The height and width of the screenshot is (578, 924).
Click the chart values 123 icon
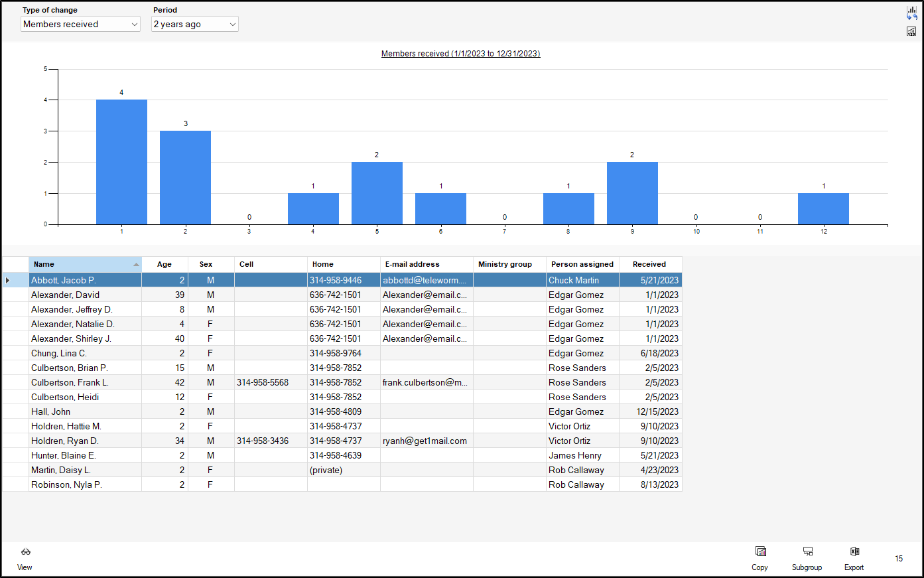pos(911,31)
